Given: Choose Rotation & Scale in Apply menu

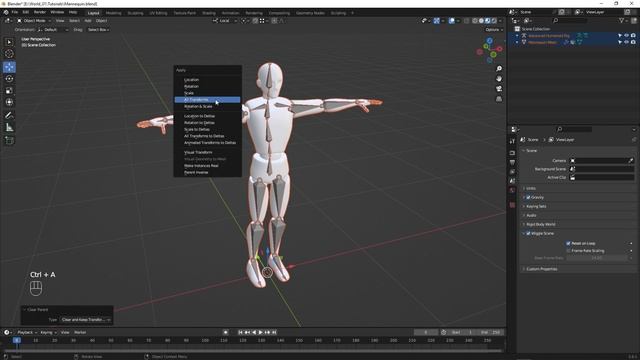Looking at the screenshot, I should click(x=207, y=106).
